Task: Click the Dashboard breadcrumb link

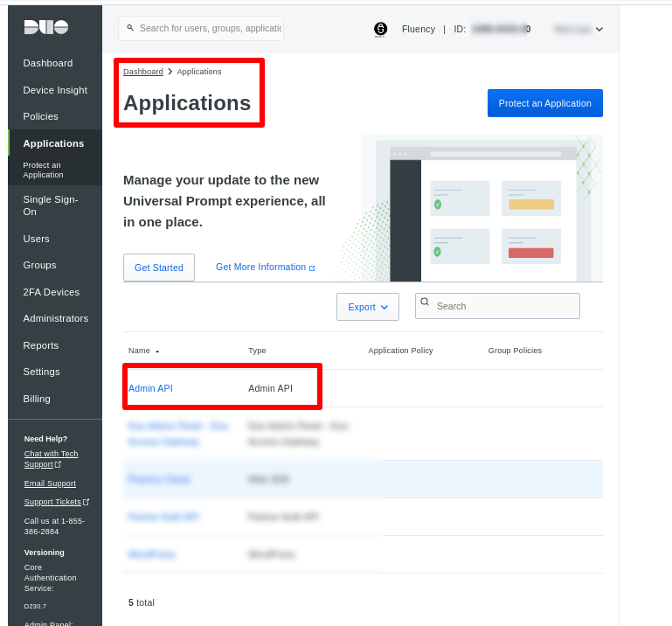Action: [142, 72]
